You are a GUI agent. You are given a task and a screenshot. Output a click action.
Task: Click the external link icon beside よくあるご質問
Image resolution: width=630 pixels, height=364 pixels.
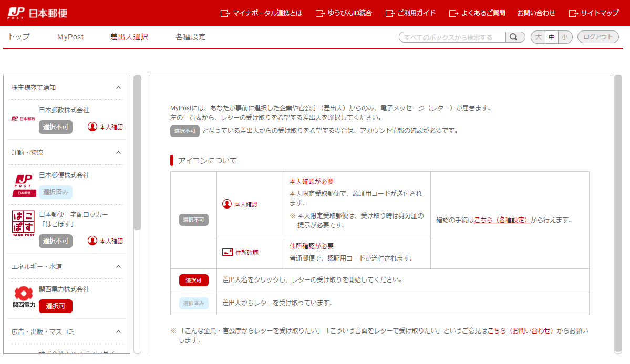[453, 13]
